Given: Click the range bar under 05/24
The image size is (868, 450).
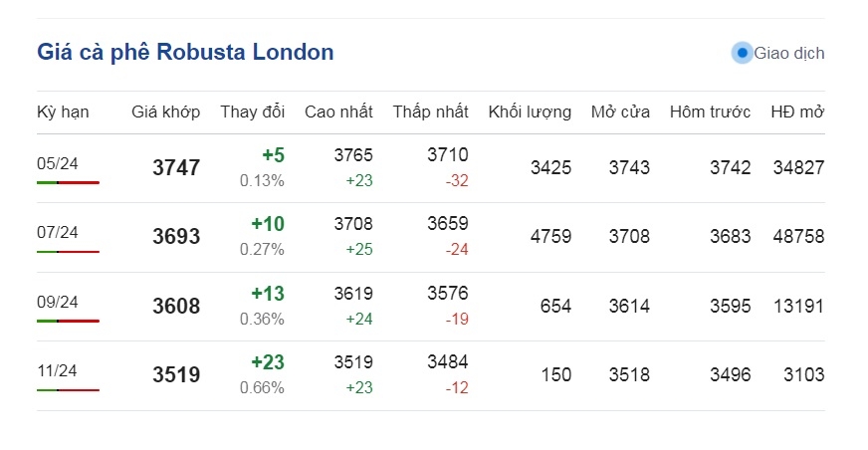Looking at the screenshot, I should 68,182.
